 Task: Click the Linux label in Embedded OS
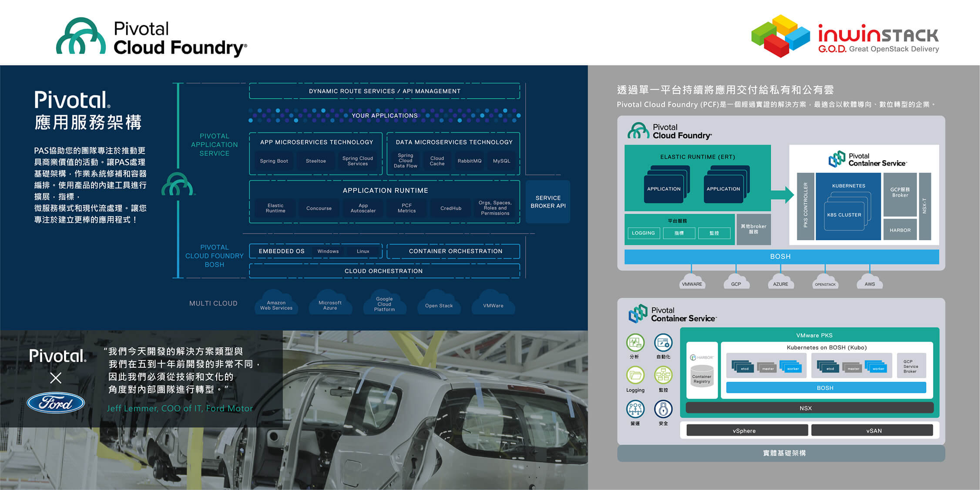point(363,251)
